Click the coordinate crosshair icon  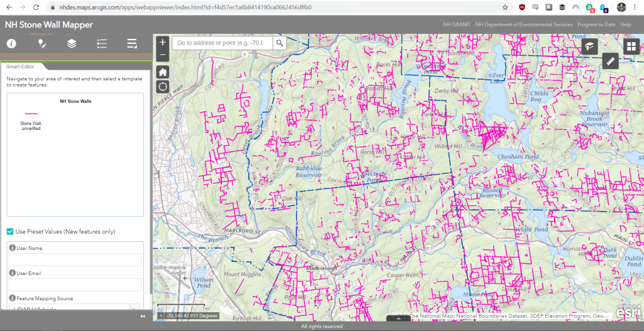pyautogui.click(x=161, y=316)
